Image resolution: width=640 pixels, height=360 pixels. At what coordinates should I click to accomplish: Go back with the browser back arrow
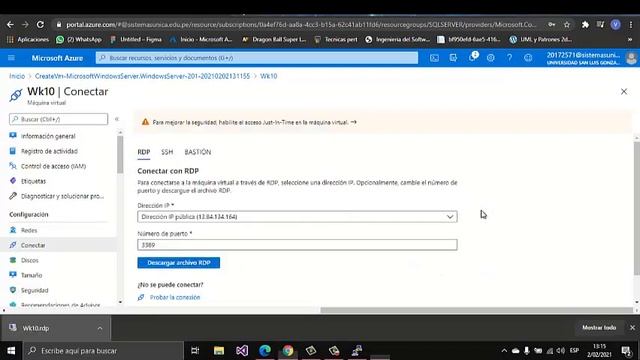[x=10, y=24]
